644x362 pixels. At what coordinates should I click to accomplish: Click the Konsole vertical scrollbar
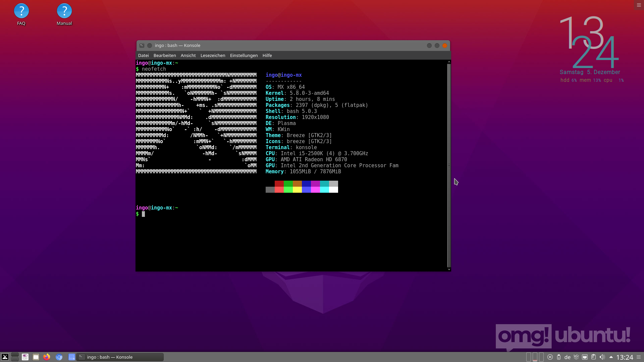pyautogui.click(x=449, y=166)
